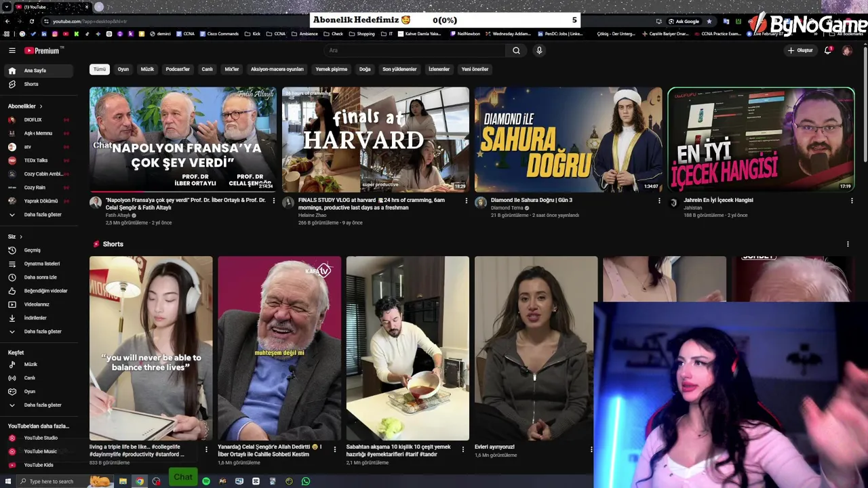
Task: Select the Yemek pişirme chip
Action: coord(331,69)
